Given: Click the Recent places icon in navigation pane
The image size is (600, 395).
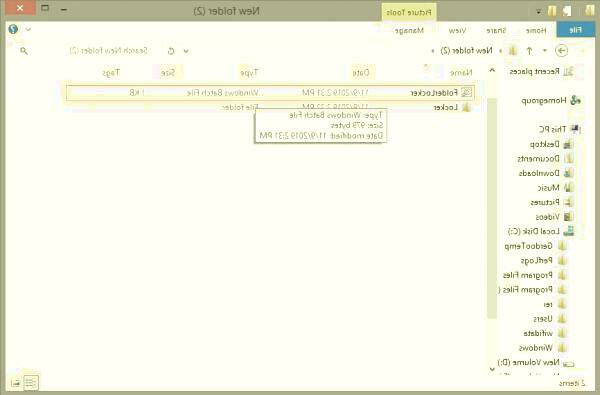Looking at the screenshot, I should 569,71.
